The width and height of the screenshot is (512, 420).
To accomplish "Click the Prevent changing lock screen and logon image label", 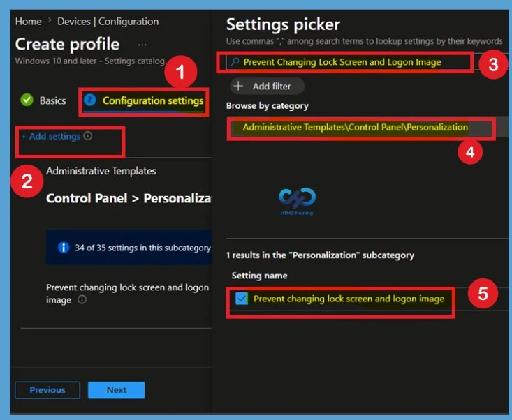I will click(x=127, y=294).
